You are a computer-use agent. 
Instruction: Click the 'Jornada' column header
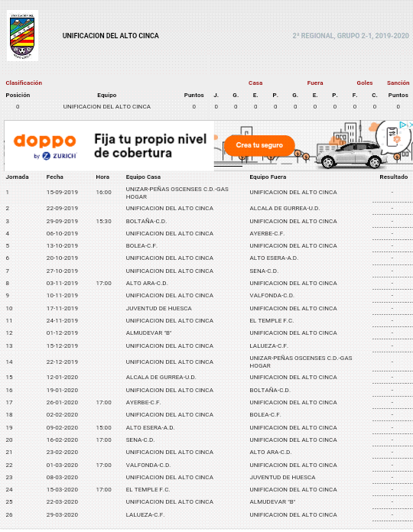(18, 177)
